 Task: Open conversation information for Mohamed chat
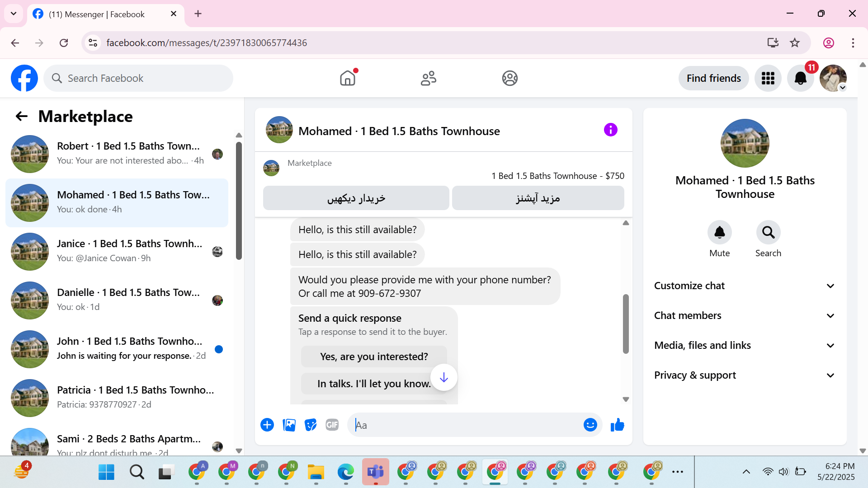[x=611, y=130]
